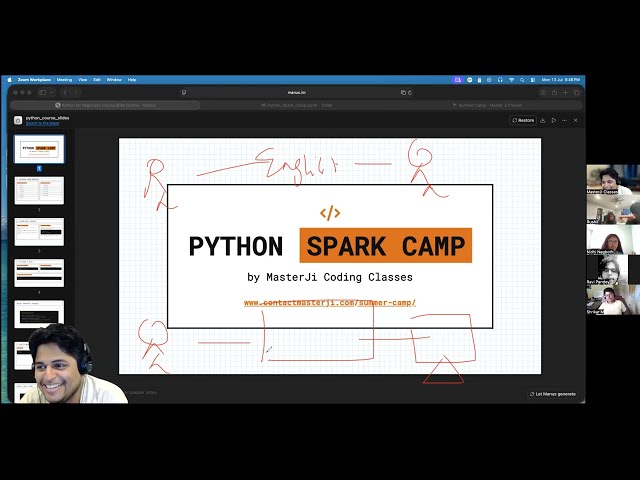Open the Wi-Fi status menu
This screenshot has width=640, height=480.
point(511,80)
